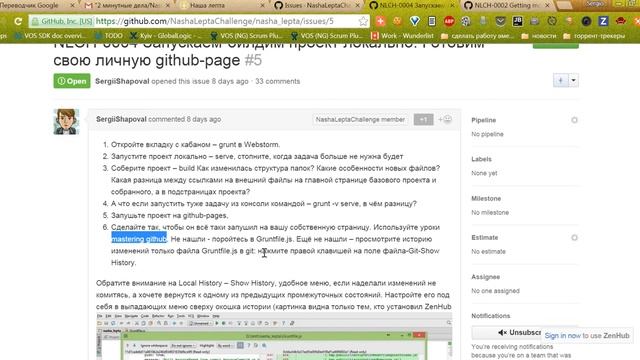Click the green Open issue status badge
The width and height of the screenshot is (640, 360).
click(72, 81)
